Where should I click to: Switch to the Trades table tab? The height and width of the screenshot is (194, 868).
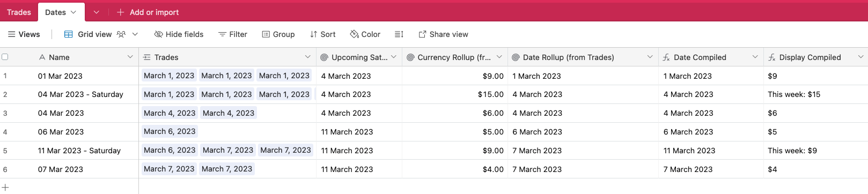pyautogui.click(x=19, y=12)
